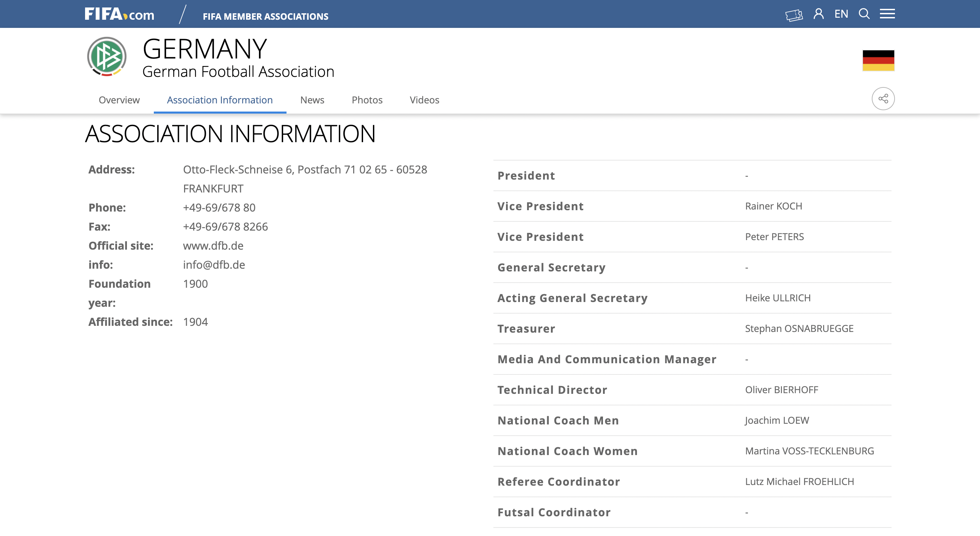
Task: Open search with magnifier icon
Action: point(864,14)
